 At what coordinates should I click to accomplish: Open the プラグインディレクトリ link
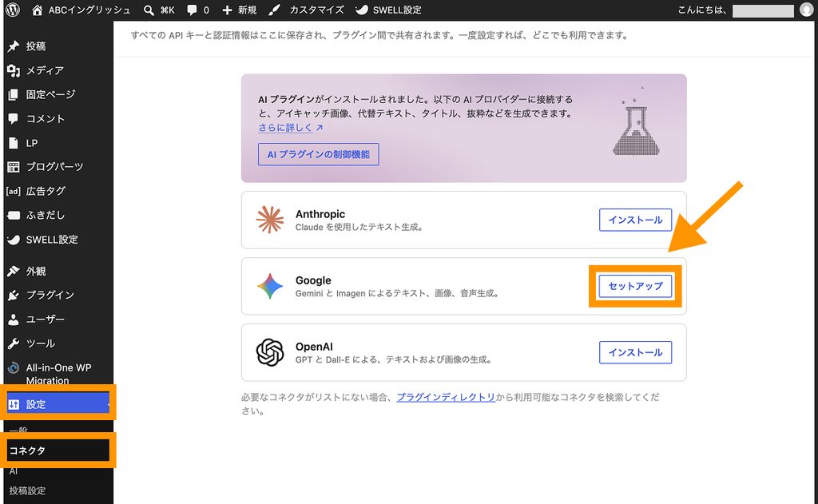[x=446, y=397]
